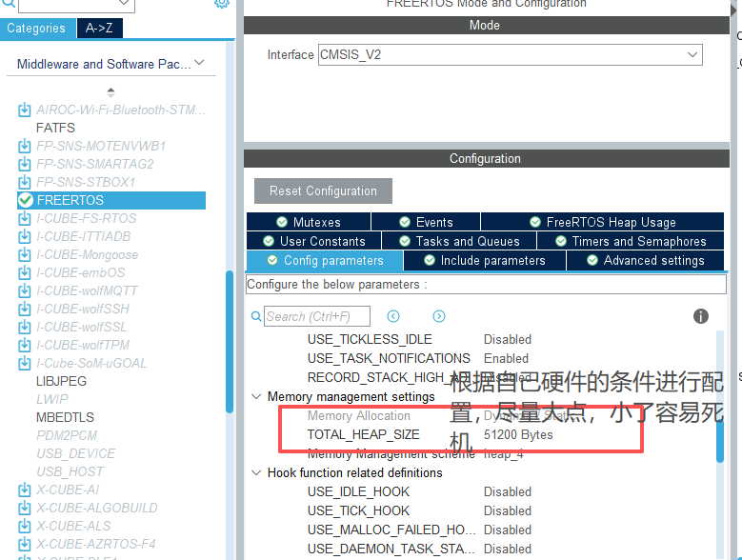Select USB_HOST in the middleware list
Image resolution: width=742 pixels, height=560 pixels.
pyautogui.click(x=70, y=471)
